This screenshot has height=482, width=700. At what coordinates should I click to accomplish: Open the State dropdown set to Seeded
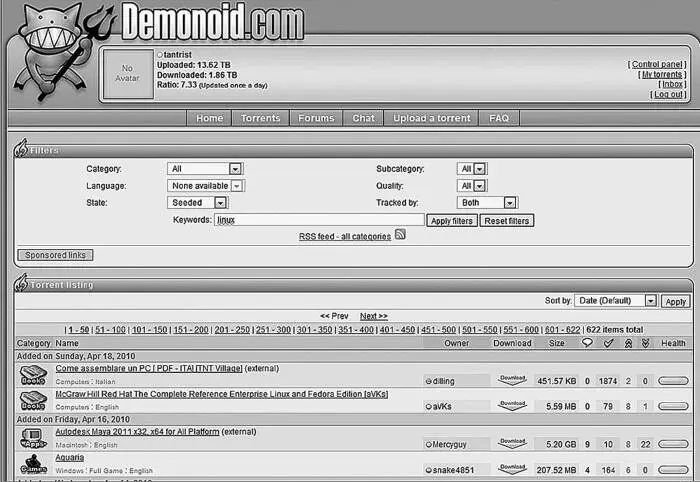[x=198, y=203]
